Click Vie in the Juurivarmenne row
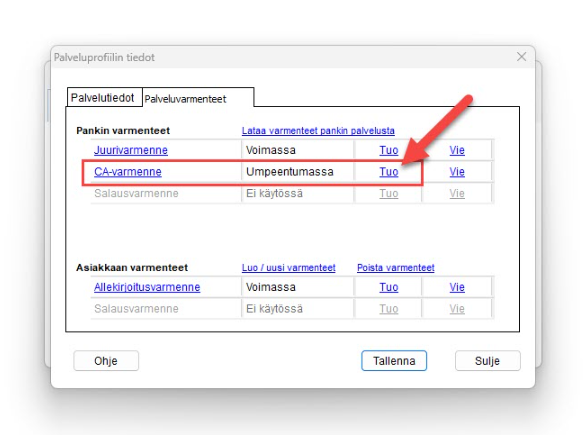The width and height of the screenshot is (585, 435). [457, 150]
